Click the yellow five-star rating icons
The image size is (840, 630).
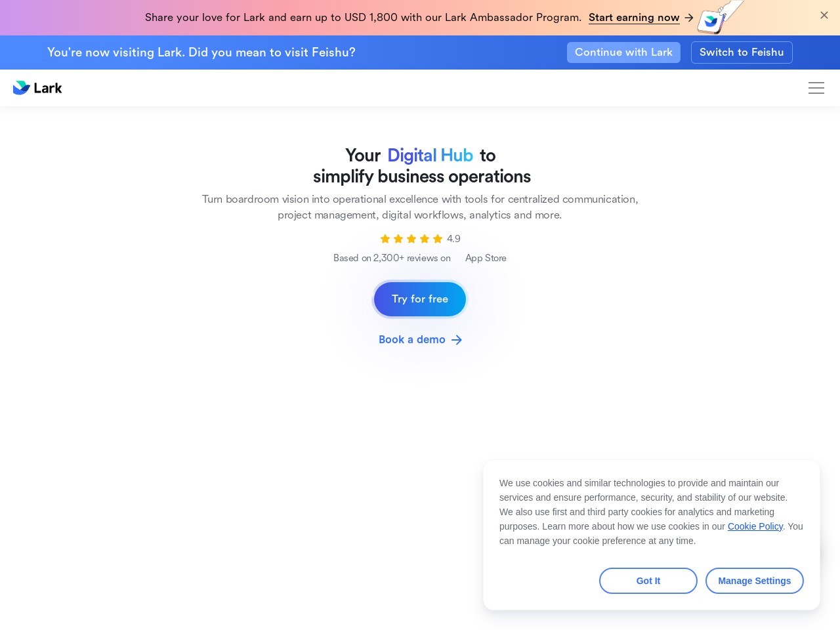click(x=411, y=239)
